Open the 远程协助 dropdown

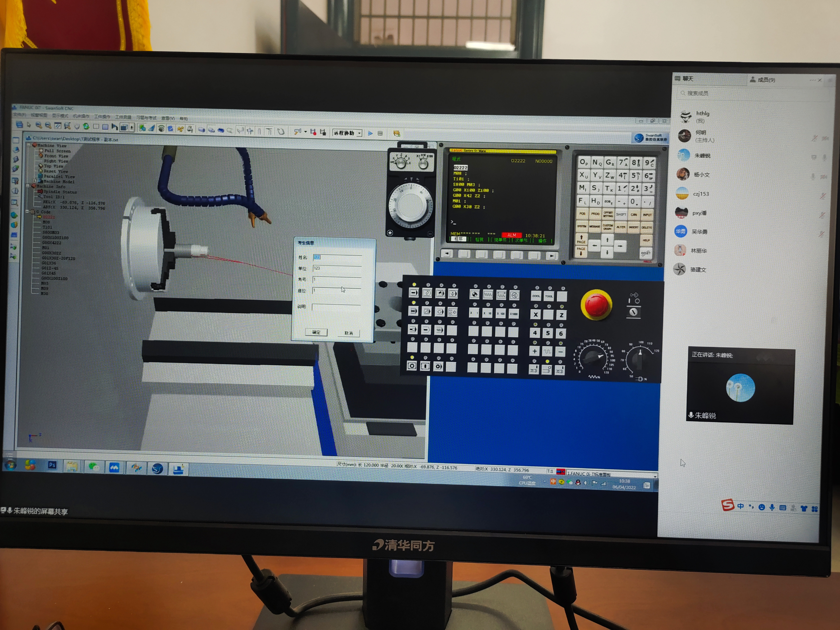pos(359,133)
